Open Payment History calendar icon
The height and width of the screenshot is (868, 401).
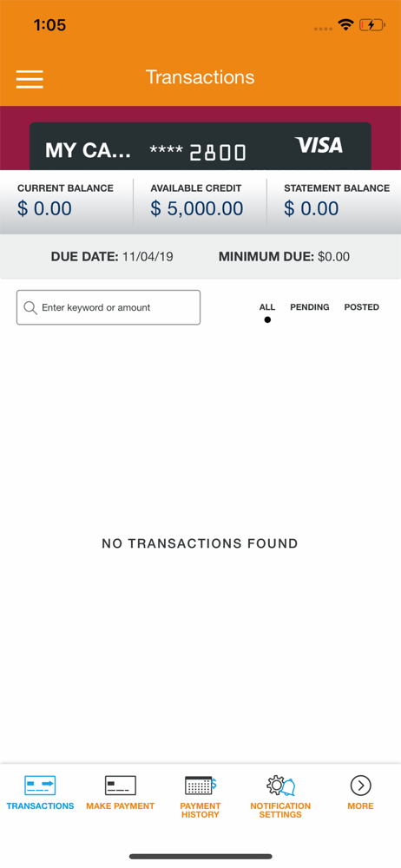click(x=200, y=785)
